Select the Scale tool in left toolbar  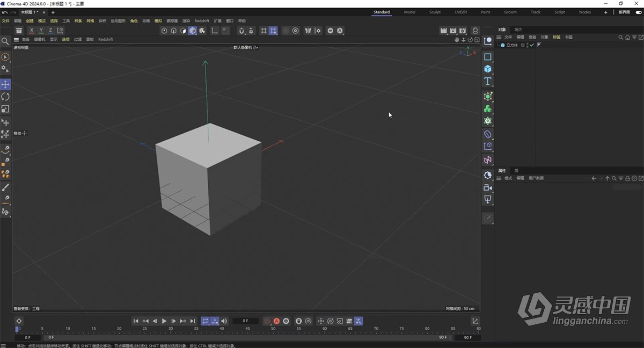click(x=5, y=109)
